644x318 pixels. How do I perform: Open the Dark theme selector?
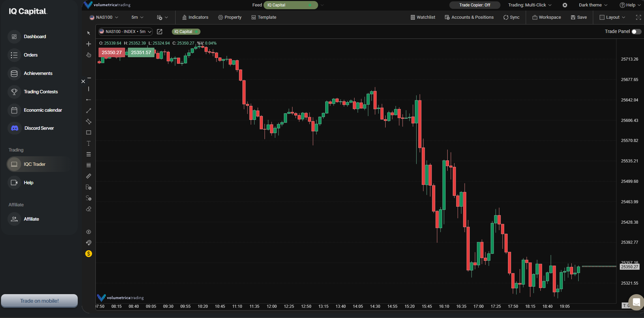tap(592, 5)
